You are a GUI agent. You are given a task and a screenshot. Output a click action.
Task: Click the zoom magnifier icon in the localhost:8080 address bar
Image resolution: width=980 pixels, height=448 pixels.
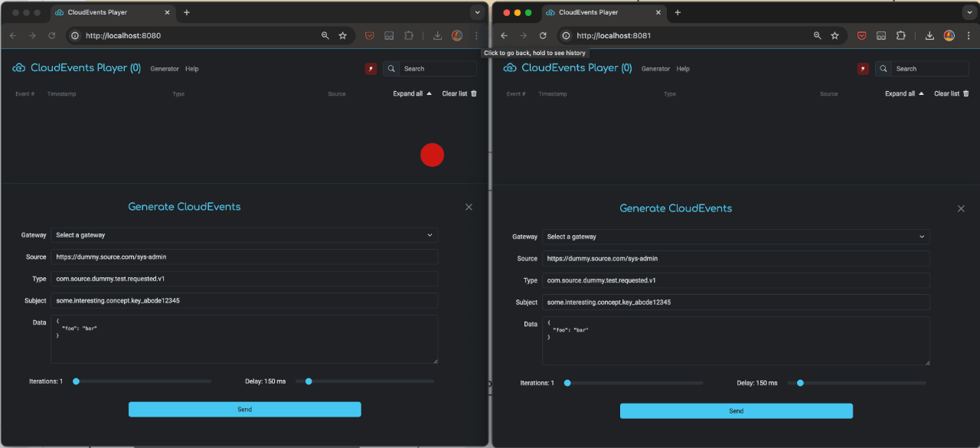(x=325, y=36)
